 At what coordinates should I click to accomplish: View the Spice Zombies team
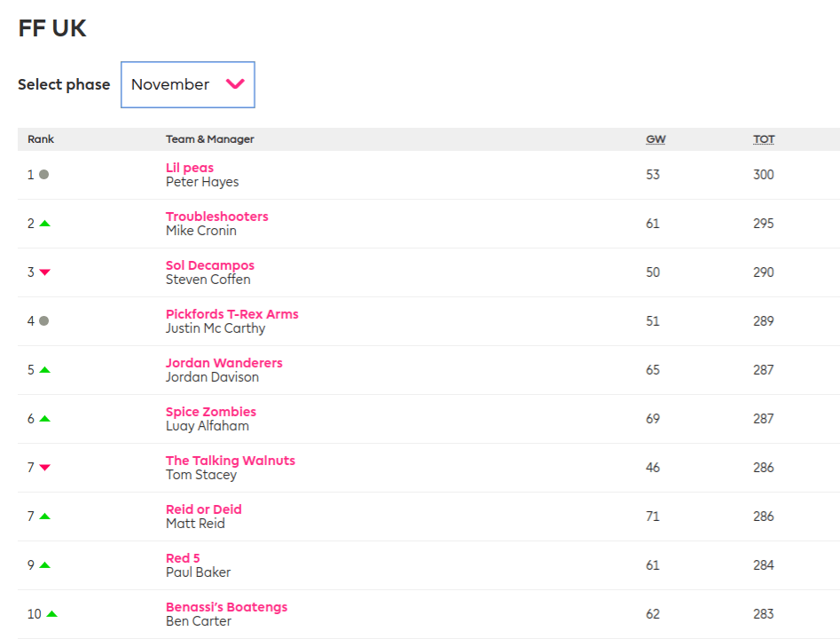tap(210, 412)
